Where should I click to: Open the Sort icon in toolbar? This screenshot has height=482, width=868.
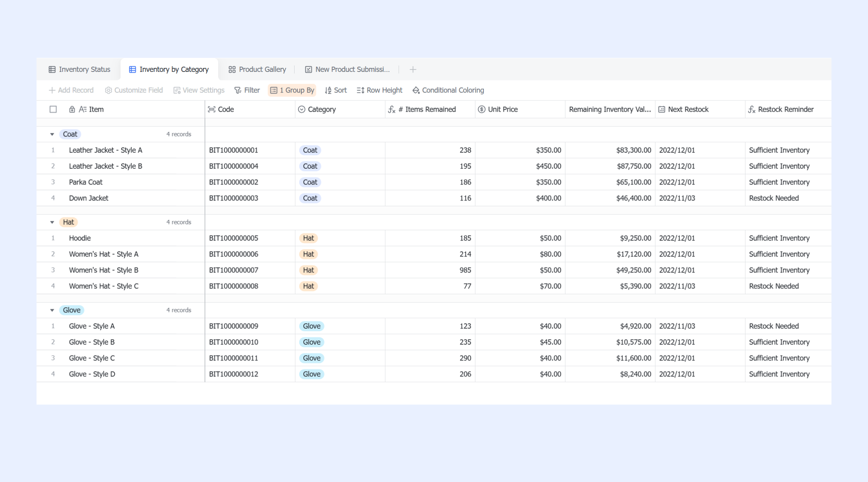point(328,90)
